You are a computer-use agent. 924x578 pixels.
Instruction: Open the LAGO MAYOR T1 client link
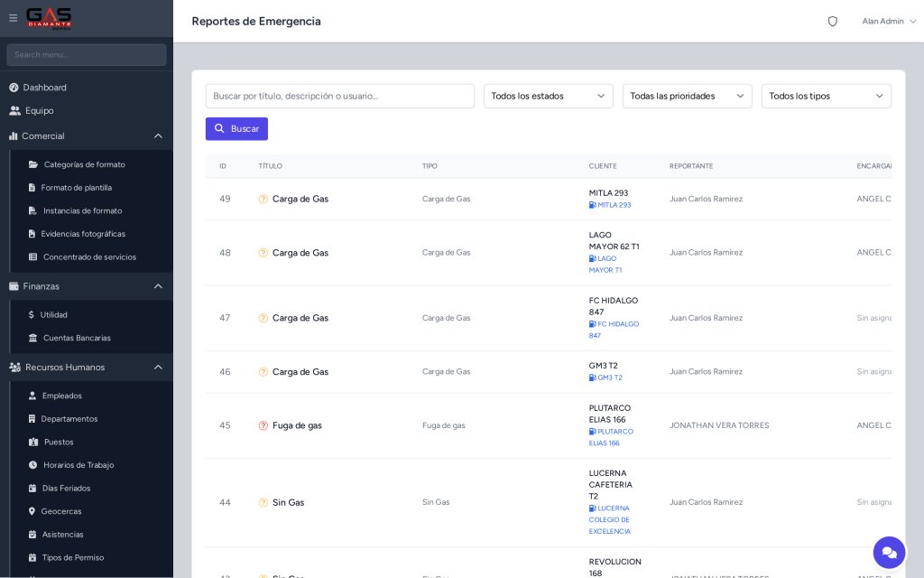pyautogui.click(x=605, y=265)
